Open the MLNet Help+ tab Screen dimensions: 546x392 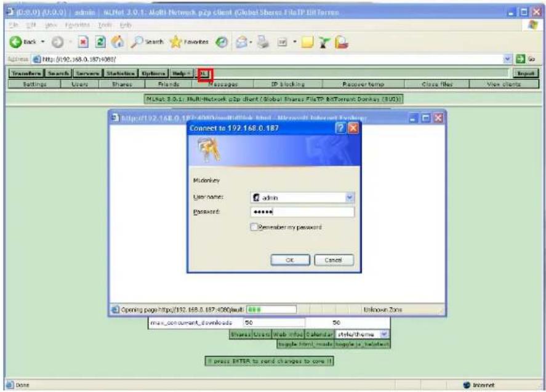[x=182, y=73]
